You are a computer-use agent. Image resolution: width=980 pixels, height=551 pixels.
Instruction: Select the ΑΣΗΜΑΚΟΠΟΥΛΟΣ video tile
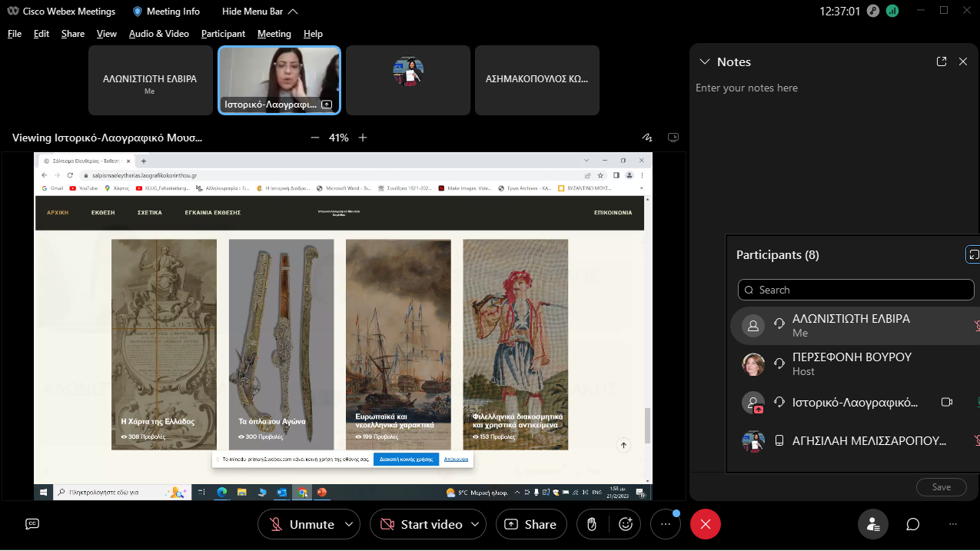tap(537, 80)
